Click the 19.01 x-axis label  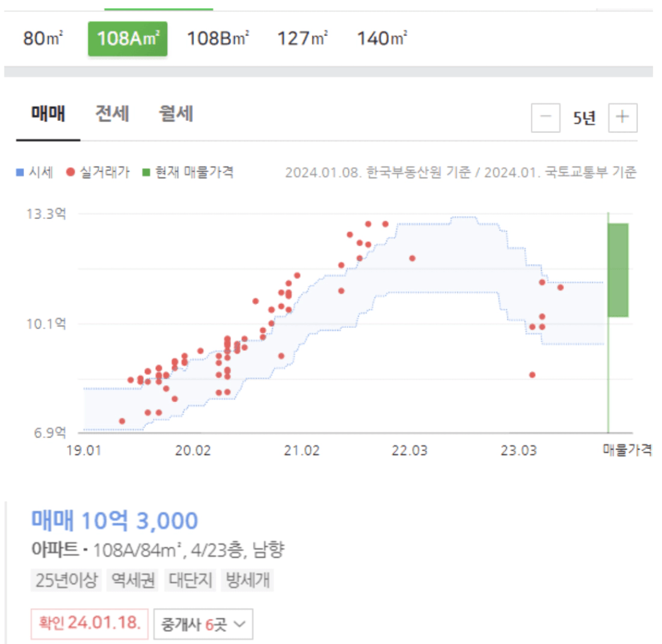[x=84, y=451]
